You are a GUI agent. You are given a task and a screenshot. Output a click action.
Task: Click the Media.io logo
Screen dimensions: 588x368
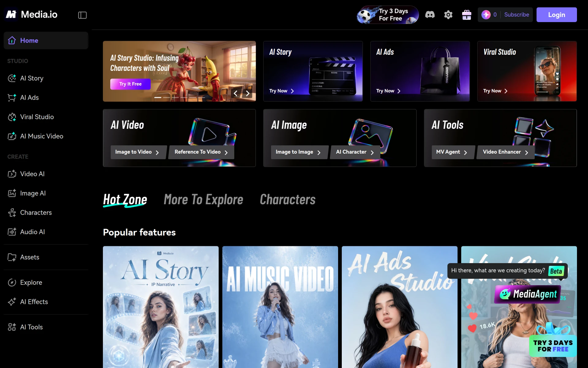[x=32, y=14]
